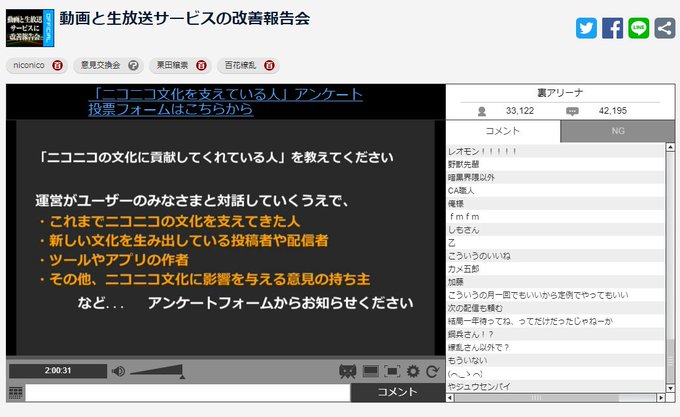Image resolution: width=680 pixels, height=417 pixels.
Task: Click question-mark icon on 意見交換会 tag
Action: (134, 65)
